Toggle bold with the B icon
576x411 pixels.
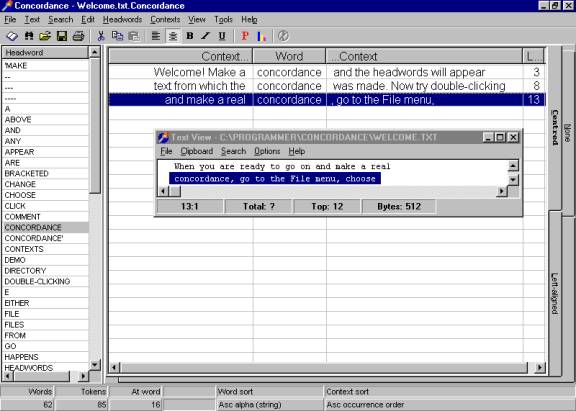click(x=190, y=36)
